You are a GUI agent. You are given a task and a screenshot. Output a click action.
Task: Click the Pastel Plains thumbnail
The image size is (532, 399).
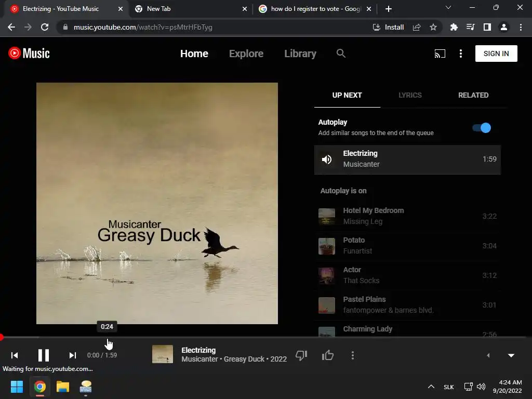click(327, 305)
